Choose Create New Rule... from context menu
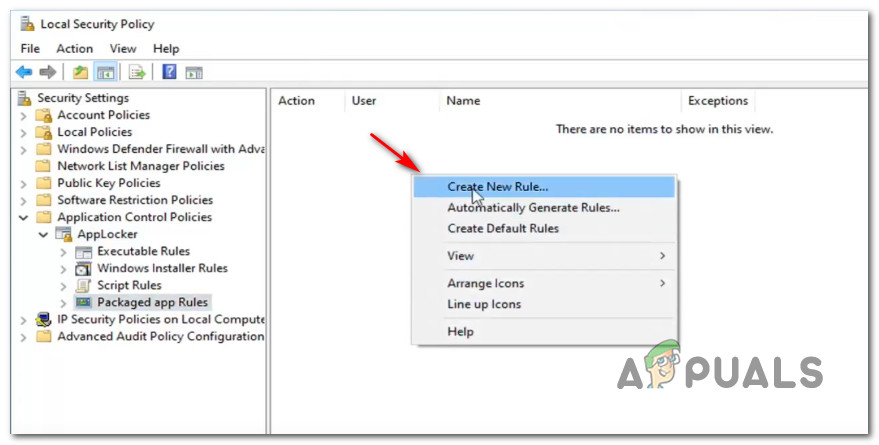This screenshot has height=445, width=879. [x=544, y=187]
